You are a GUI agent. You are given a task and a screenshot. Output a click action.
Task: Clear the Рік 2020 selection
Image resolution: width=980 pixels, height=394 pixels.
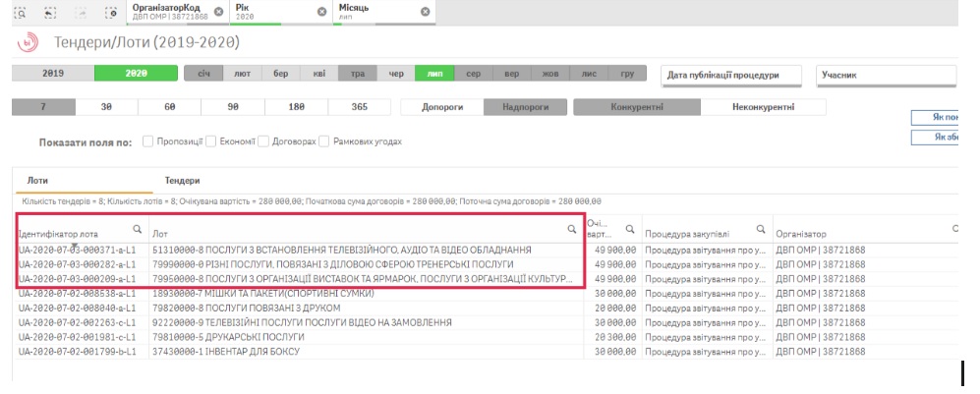coord(321,12)
